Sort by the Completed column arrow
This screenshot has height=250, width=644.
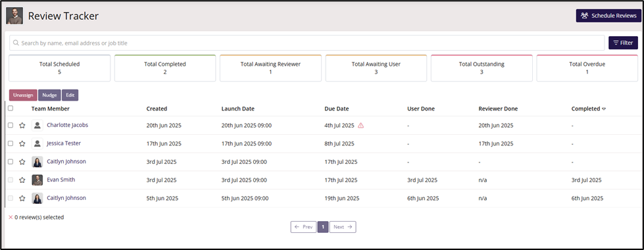click(604, 109)
